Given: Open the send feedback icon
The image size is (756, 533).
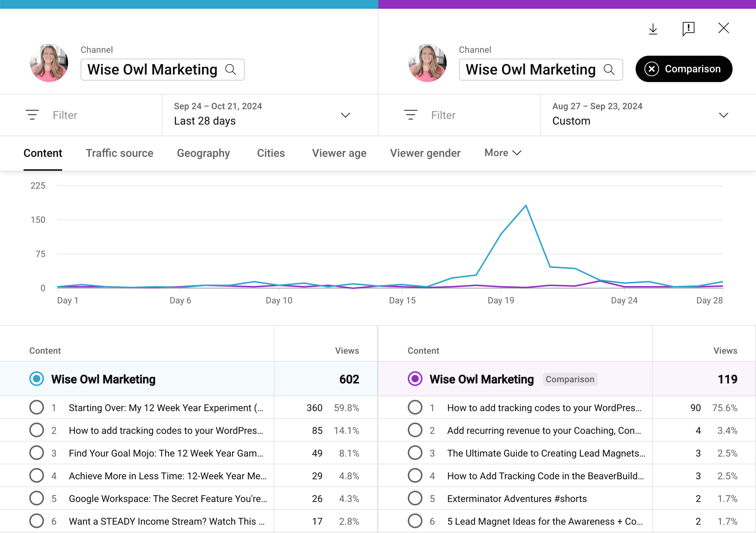Looking at the screenshot, I should tap(688, 29).
